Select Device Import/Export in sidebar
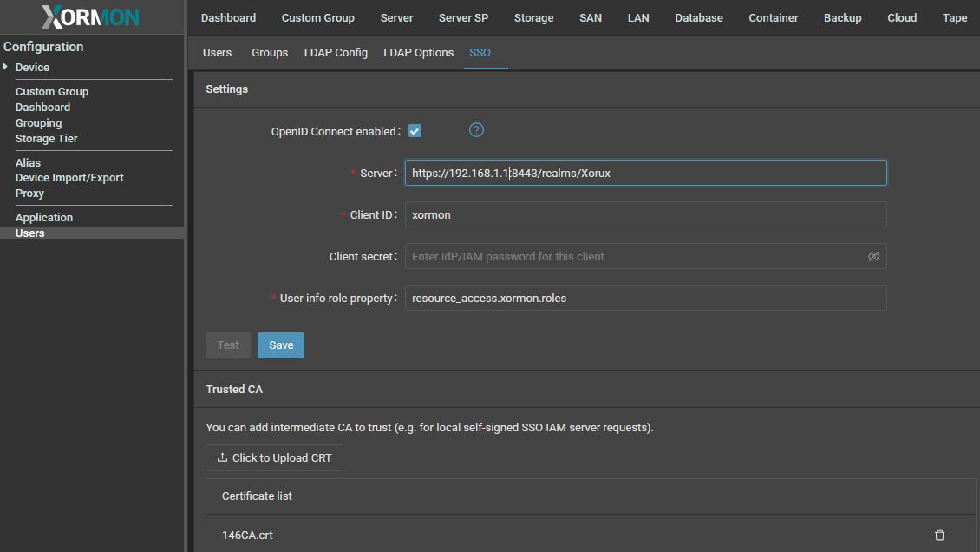This screenshot has width=980, height=552. coord(69,178)
